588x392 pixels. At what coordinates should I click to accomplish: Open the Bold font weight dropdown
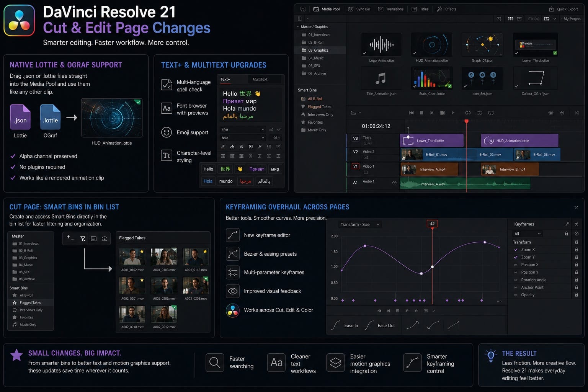coord(243,138)
